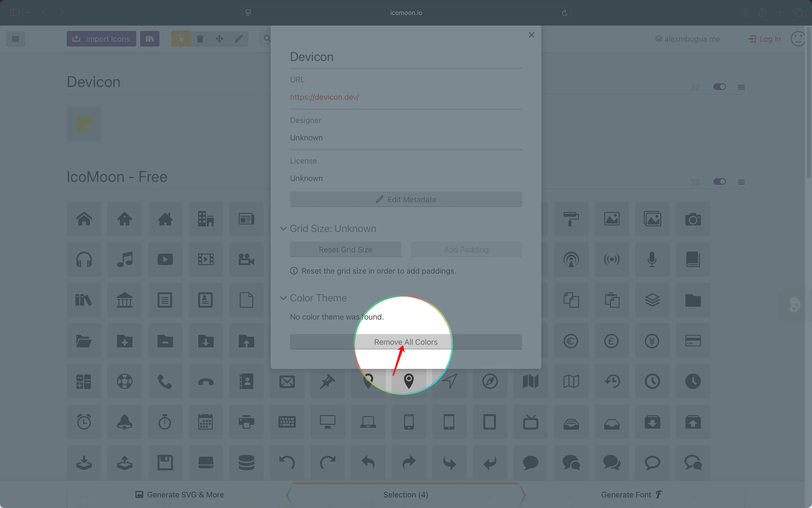Select the credit card icon

[693, 341]
